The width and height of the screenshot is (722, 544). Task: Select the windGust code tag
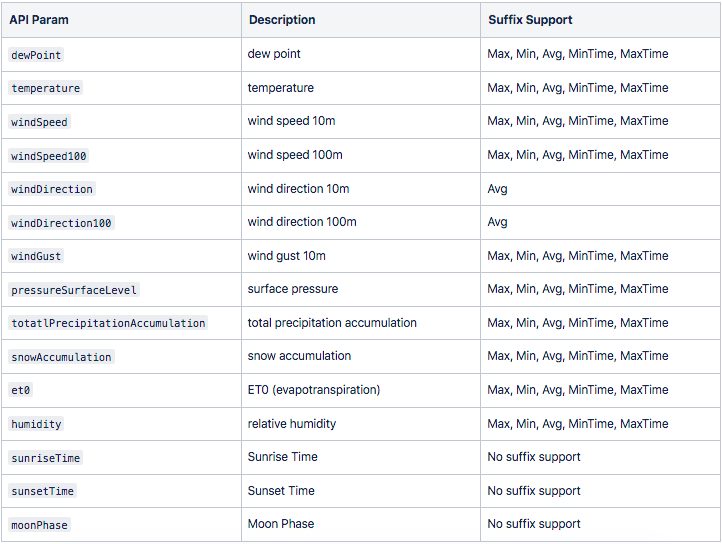tap(36, 256)
